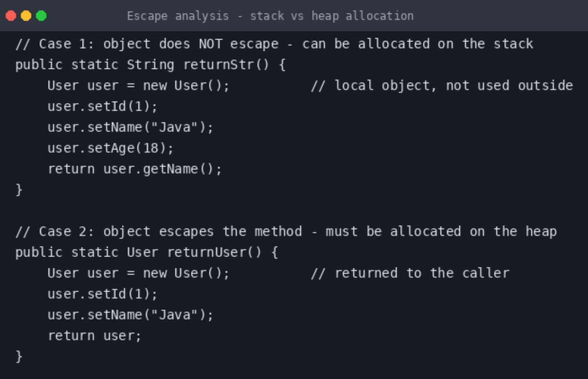The height and width of the screenshot is (379, 588).
Task: Click the second 'user.setName("Java");' line
Action: tap(131, 315)
